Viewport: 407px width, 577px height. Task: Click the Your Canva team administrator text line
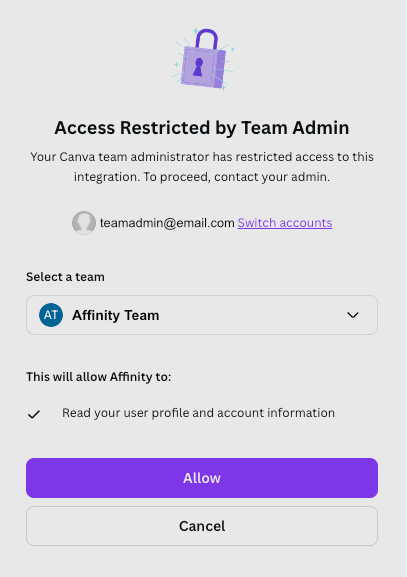tap(202, 157)
